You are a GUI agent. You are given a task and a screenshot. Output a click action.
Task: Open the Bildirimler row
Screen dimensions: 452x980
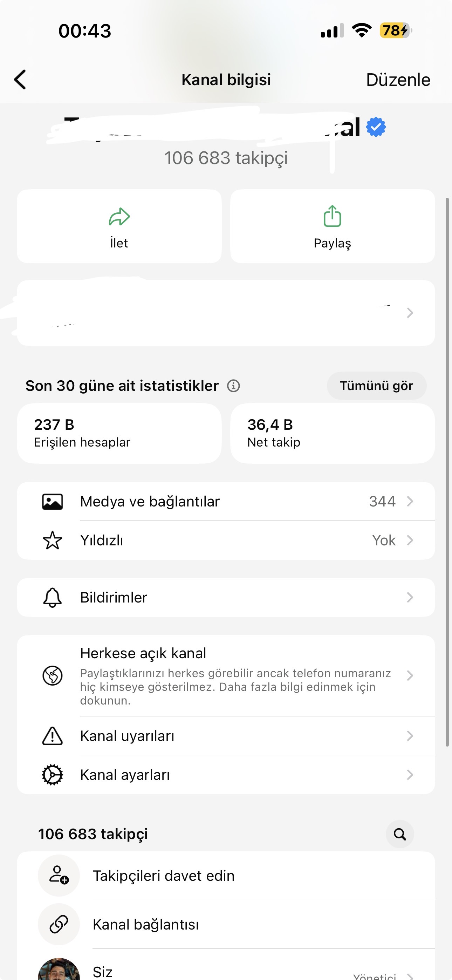click(226, 597)
